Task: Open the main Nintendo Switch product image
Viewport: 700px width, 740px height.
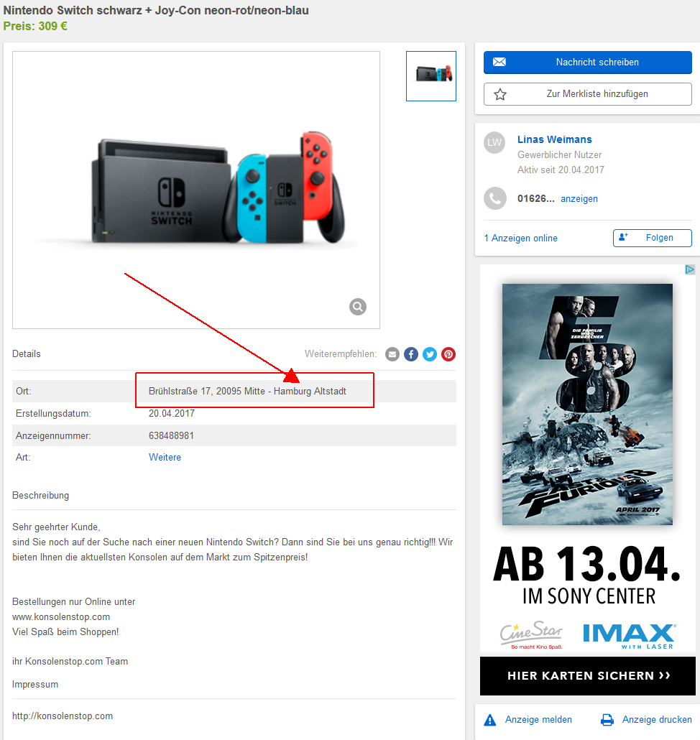Action: pos(196,190)
